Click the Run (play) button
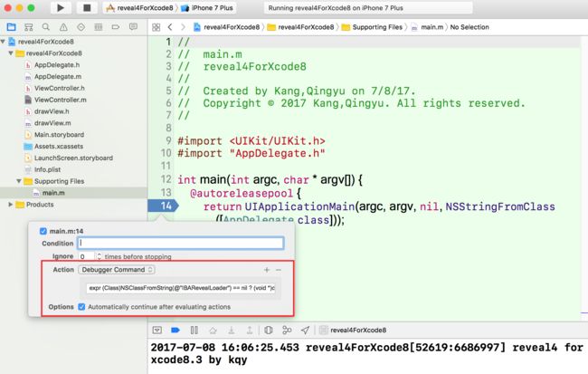588x374 pixels. (61, 7)
